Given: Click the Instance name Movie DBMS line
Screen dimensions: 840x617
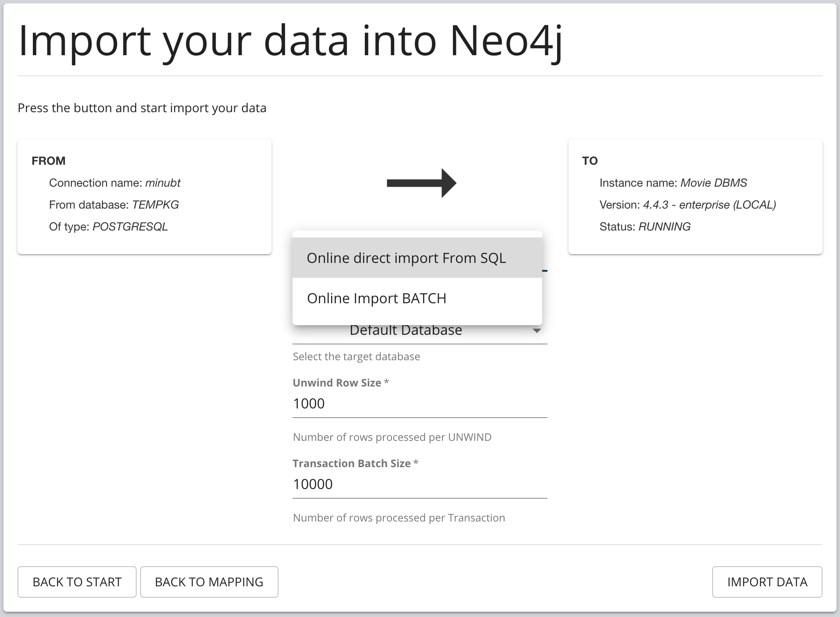Looking at the screenshot, I should point(673,183).
